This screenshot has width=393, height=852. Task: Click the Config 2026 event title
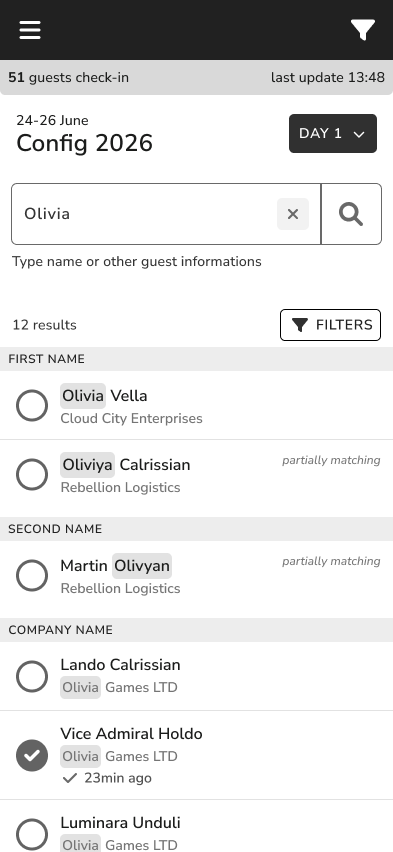[84, 143]
